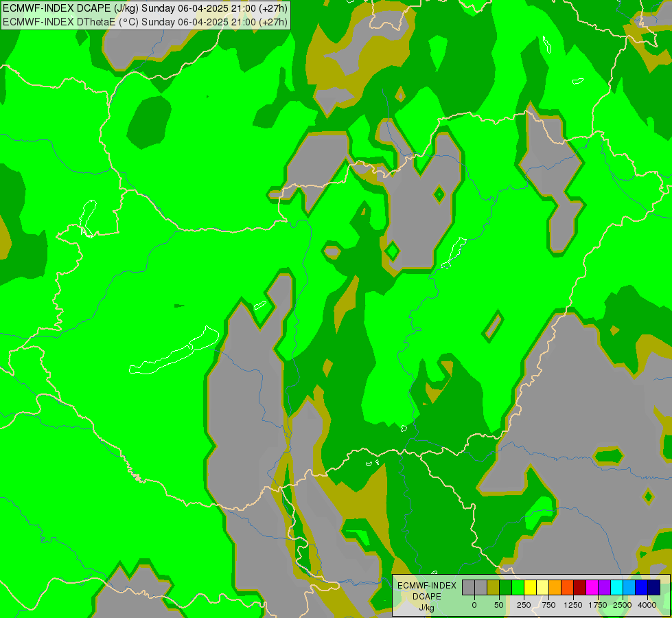Click the legend value "50"

pos(499,605)
